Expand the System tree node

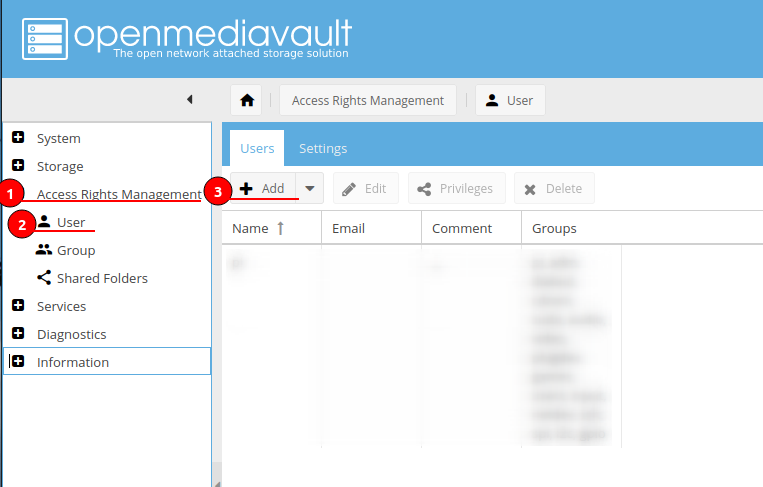pyautogui.click(x=18, y=138)
